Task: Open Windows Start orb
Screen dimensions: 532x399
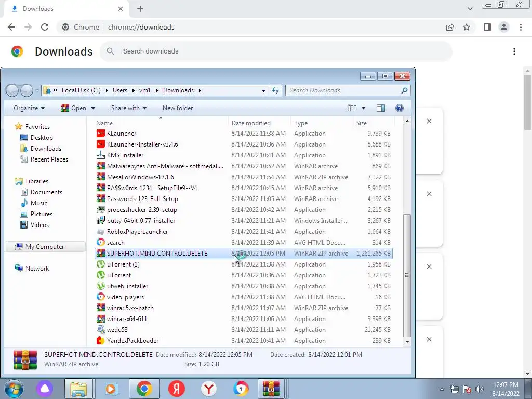Action: (14, 389)
